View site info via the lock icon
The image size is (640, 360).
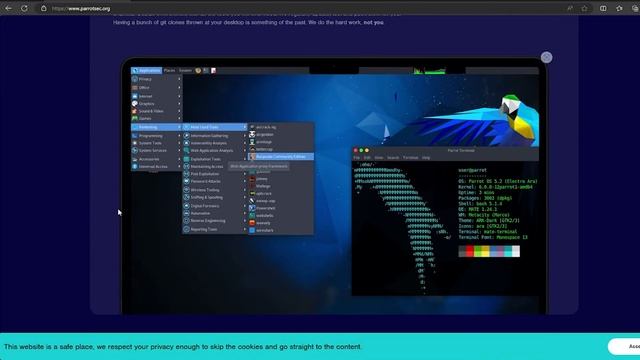[x=44, y=8]
